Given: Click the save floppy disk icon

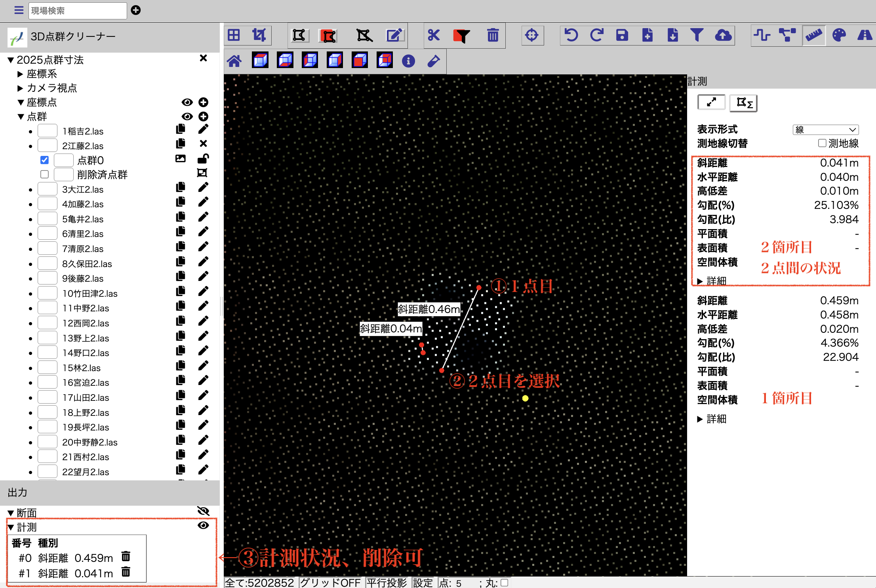Looking at the screenshot, I should [622, 35].
